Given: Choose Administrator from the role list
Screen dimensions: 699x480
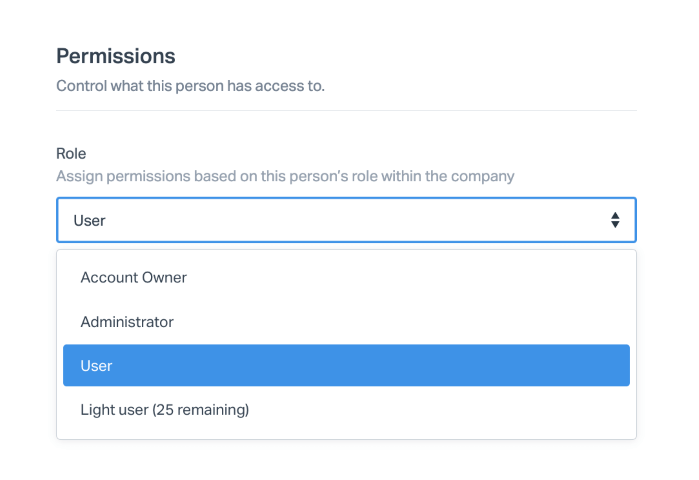Looking at the screenshot, I should click(x=127, y=322).
